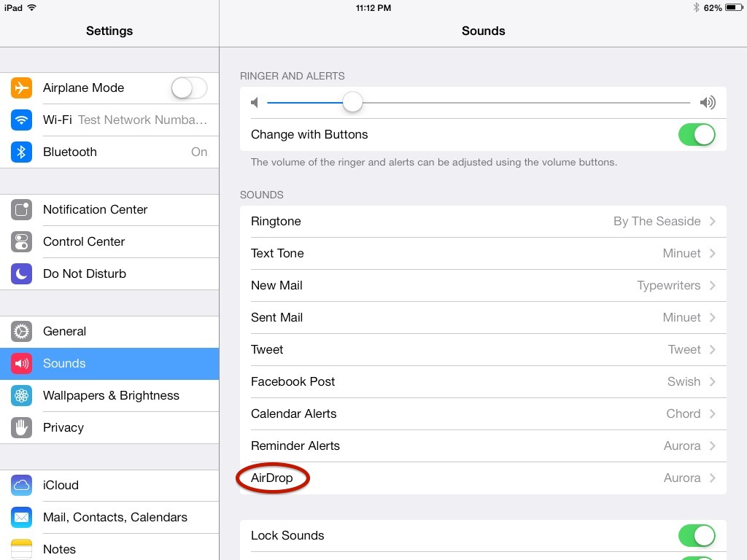Turn off the Lock Sounds switch
This screenshot has width=747, height=560.
coord(697,536)
